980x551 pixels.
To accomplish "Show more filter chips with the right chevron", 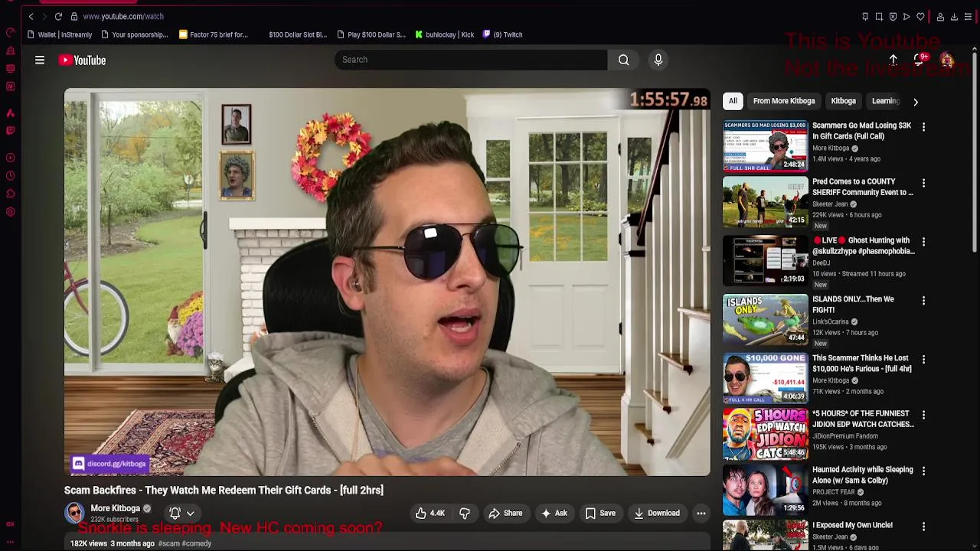I will click(x=915, y=101).
